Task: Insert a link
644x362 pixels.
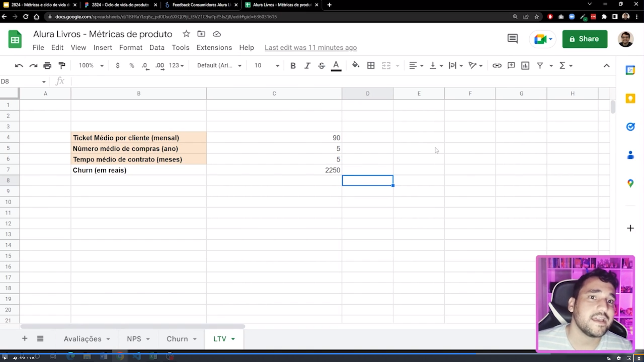Action: coord(497,66)
